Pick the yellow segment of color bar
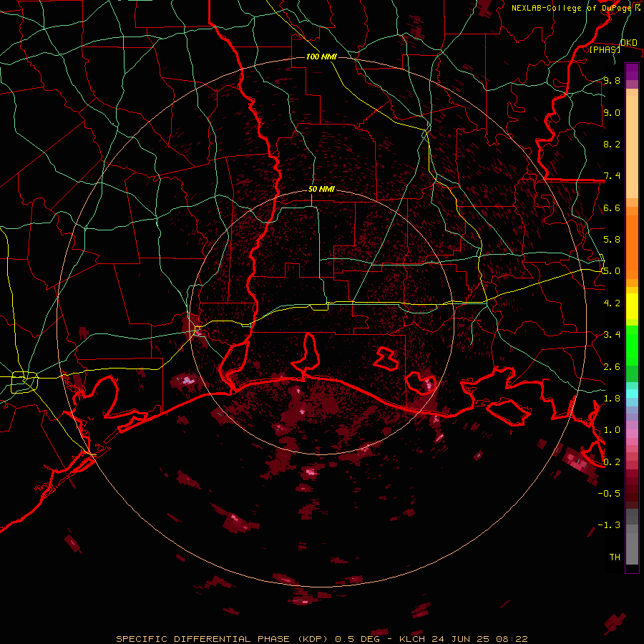This screenshot has height=644, width=644. [x=632, y=306]
